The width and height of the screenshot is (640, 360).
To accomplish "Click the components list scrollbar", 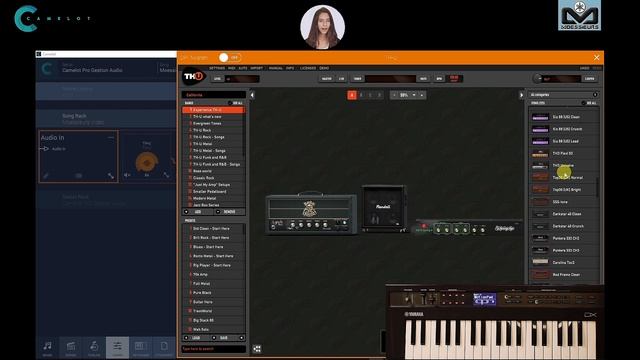I will [x=597, y=187].
